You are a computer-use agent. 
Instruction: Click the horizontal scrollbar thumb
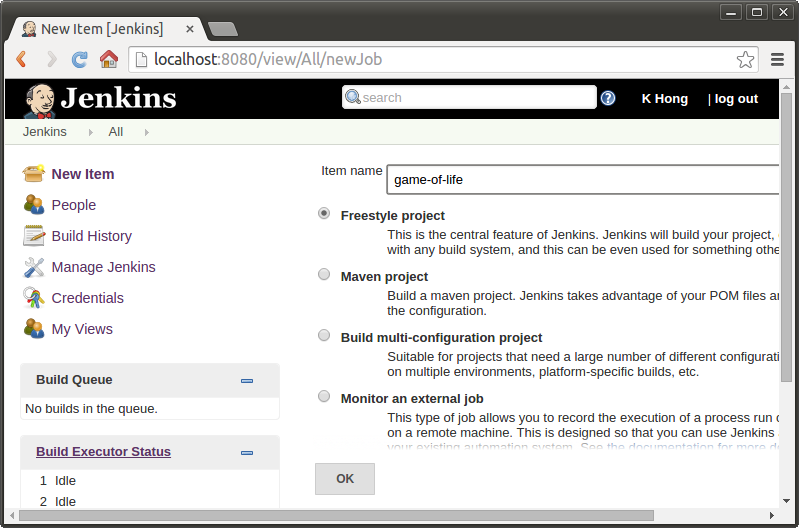tap(336, 516)
